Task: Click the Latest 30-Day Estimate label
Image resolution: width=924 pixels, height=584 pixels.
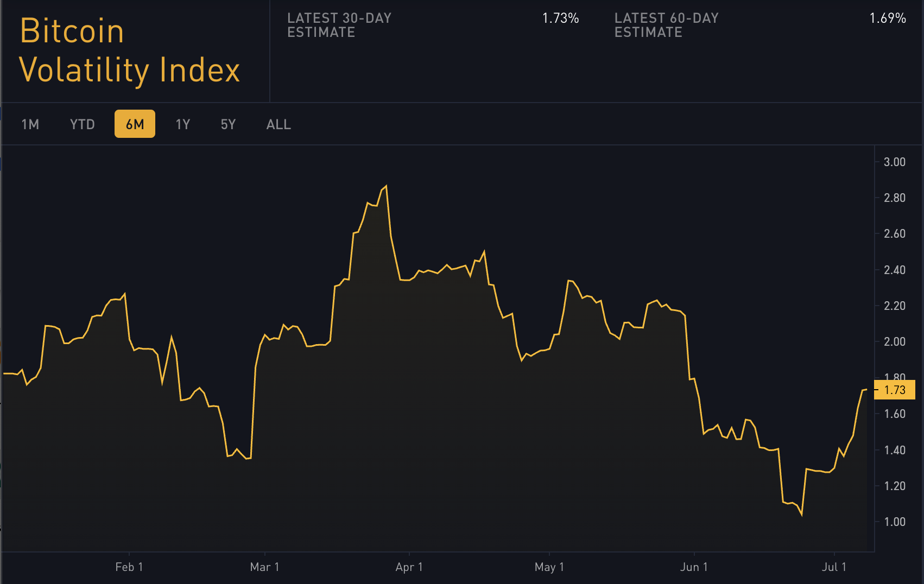Action: (339, 25)
